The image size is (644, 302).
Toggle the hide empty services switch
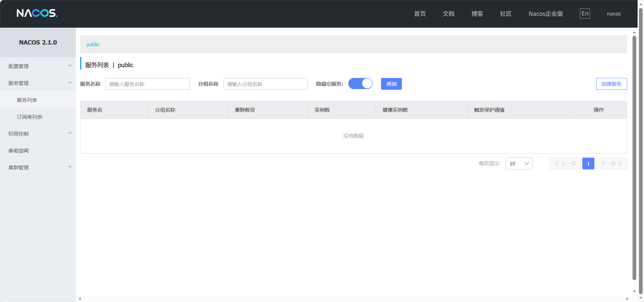(x=360, y=84)
